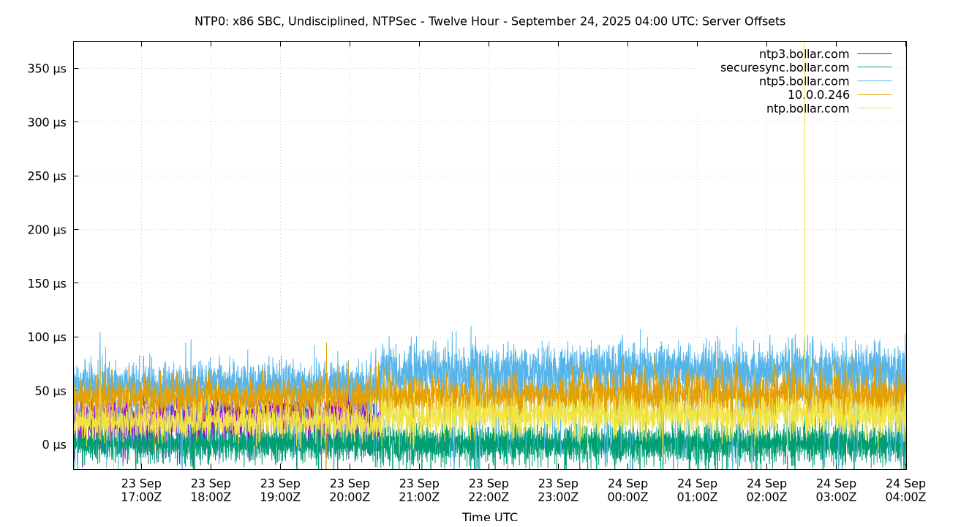This screenshot has width=980, height=527.
Task: Click the chart title text
Action: 489,21
